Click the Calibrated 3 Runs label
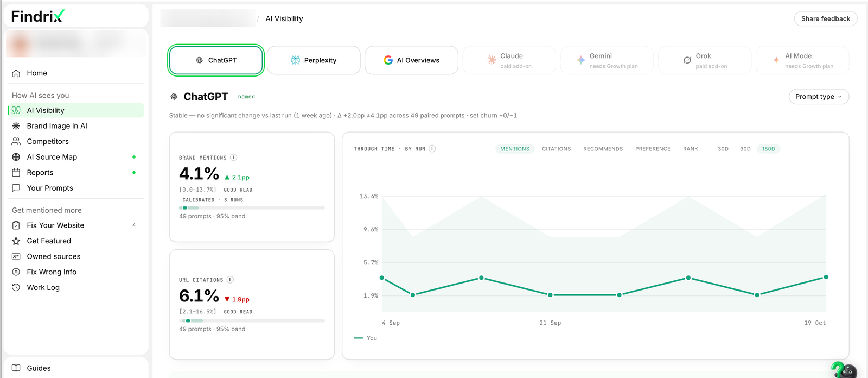 tap(213, 200)
